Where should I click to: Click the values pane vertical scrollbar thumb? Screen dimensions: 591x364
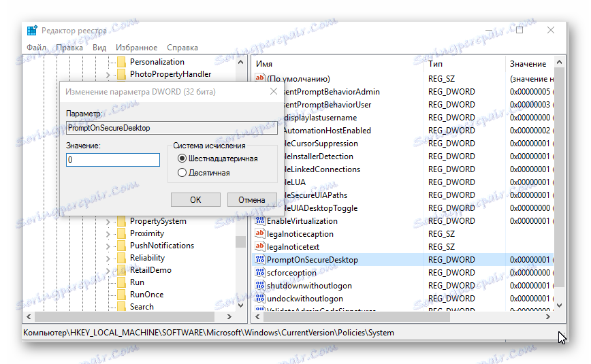click(x=560, y=177)
